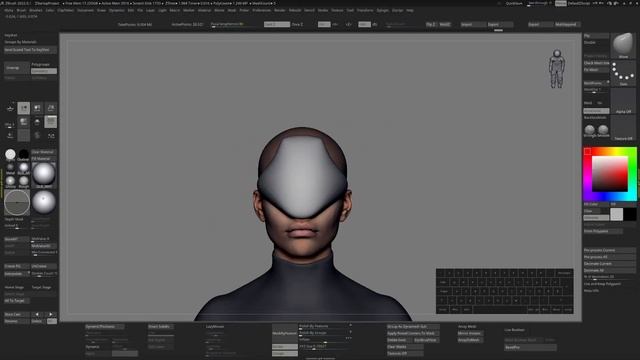This screenshot has height=360, width=640.
Task: Click the QuickSave button
Action: point(514,3)
